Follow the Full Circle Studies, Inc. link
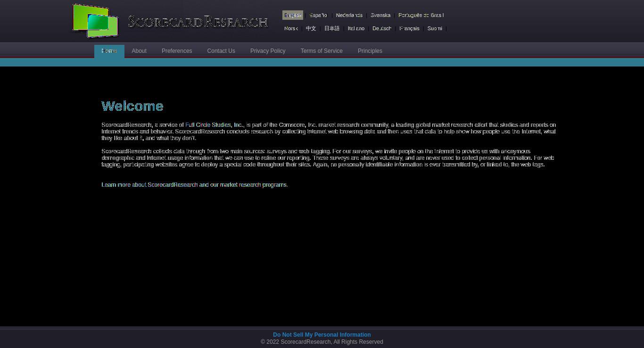Viewport: 644px width, 348px height. tap(215, 125)
